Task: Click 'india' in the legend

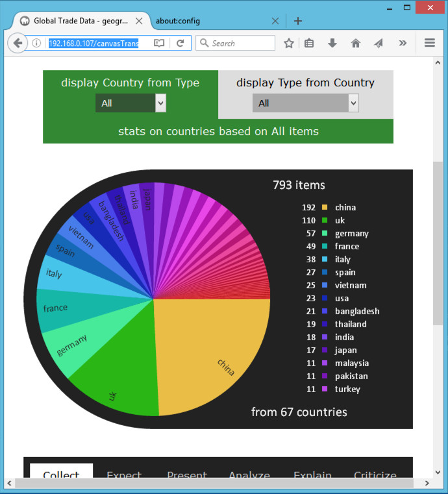Action: pos(344,337)
